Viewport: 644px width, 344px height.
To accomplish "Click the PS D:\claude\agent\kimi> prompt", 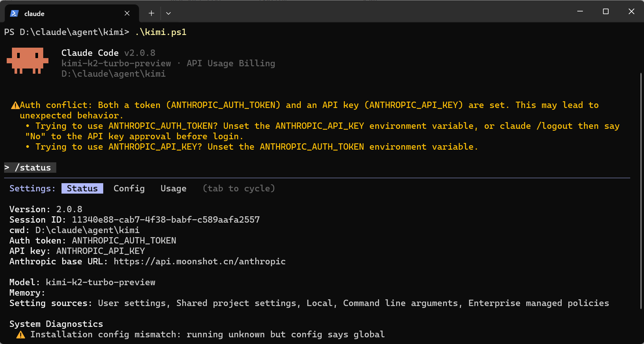I will click(67, 32).
